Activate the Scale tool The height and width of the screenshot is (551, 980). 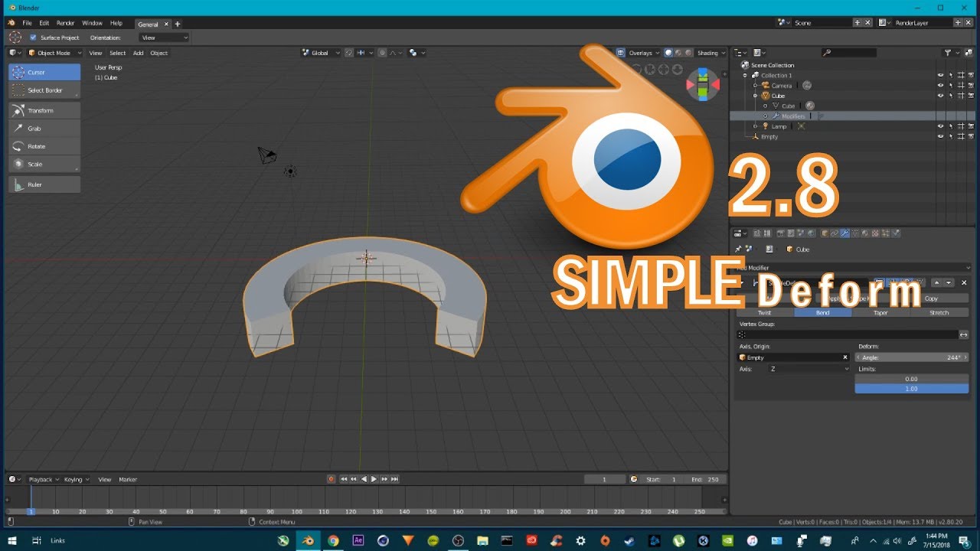coord(44,164)
